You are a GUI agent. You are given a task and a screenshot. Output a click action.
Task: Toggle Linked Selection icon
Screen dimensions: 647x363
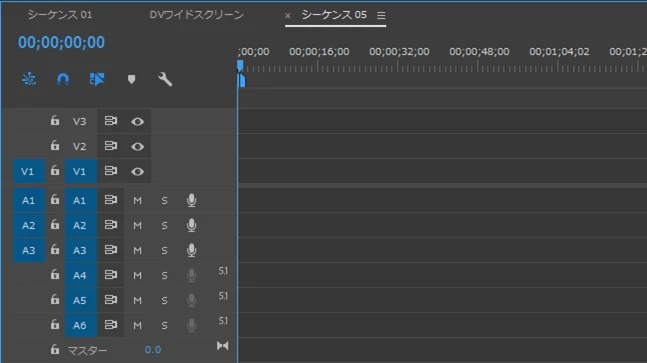(x=97, y=79)
